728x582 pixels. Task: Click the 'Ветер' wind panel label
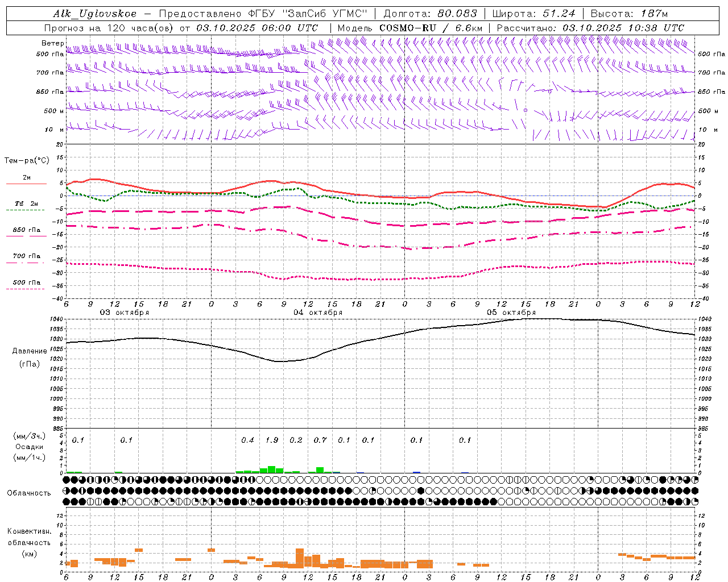click(52, 43)
